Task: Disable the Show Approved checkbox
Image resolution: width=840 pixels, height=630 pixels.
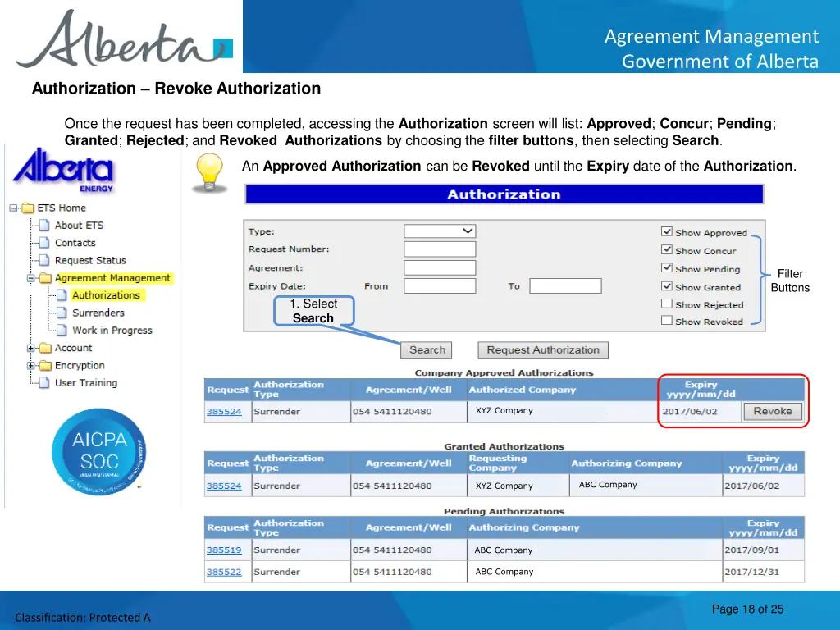Action: pyautogui.click(x=666, y=231)
